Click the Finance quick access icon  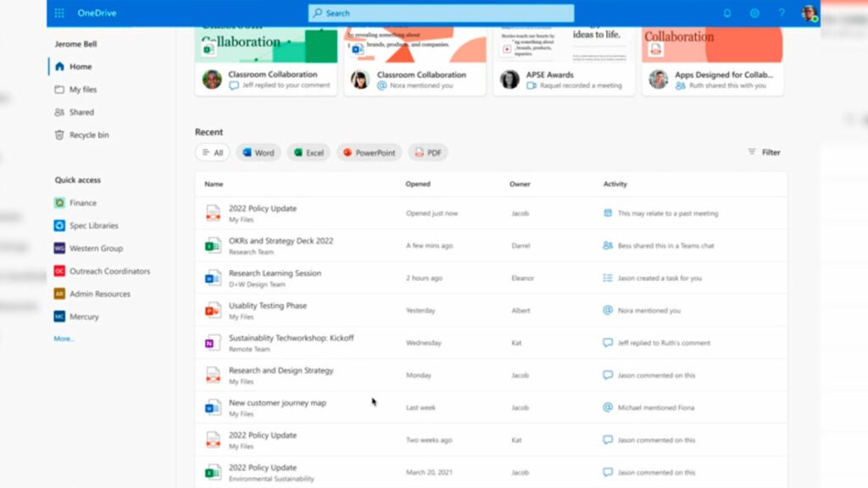pos(59,203)
